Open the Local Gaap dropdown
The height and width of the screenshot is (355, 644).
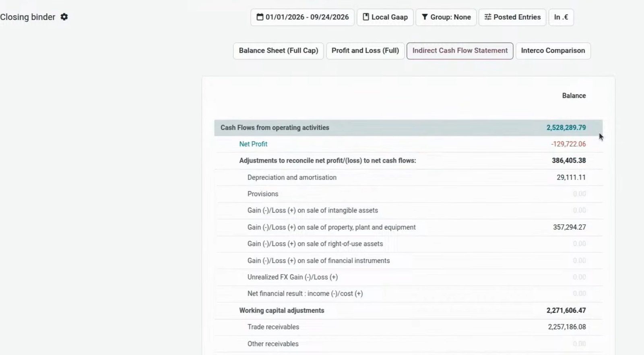tap(385, 17)
